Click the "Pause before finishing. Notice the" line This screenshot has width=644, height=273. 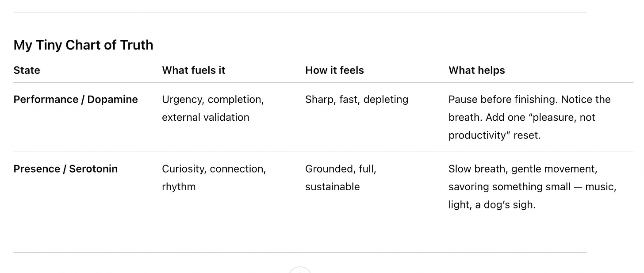(x=529, y=100)
